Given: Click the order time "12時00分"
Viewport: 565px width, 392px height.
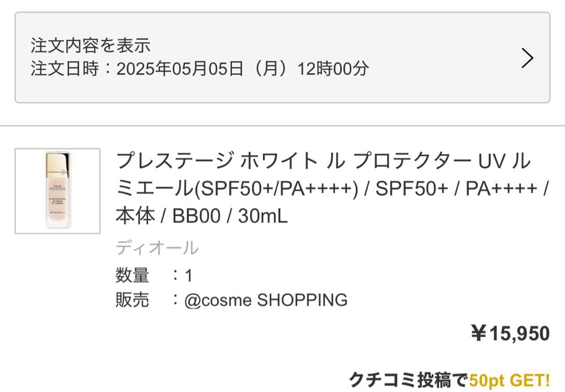Looking at the screenshot, I should click(333, 69).
